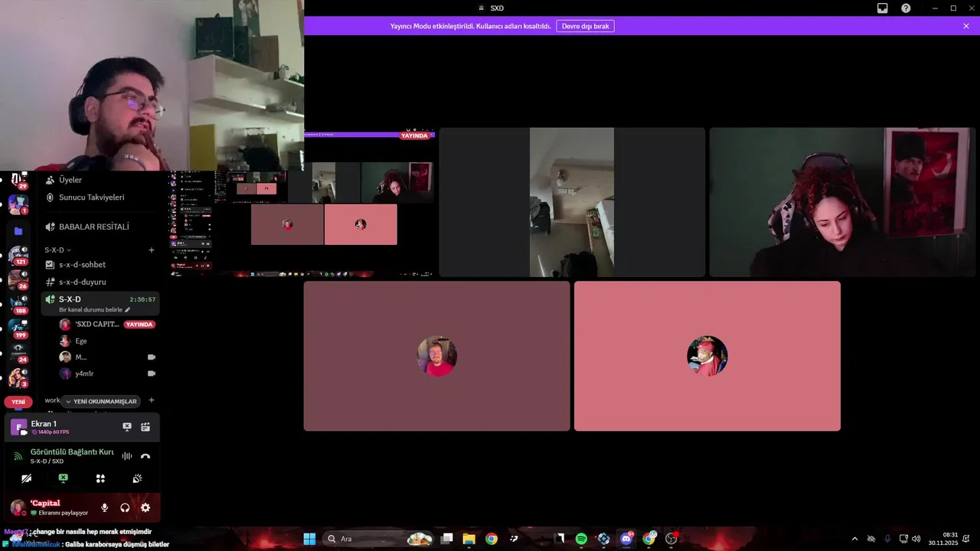Open Discord help question-mark icon

[906, 8]
